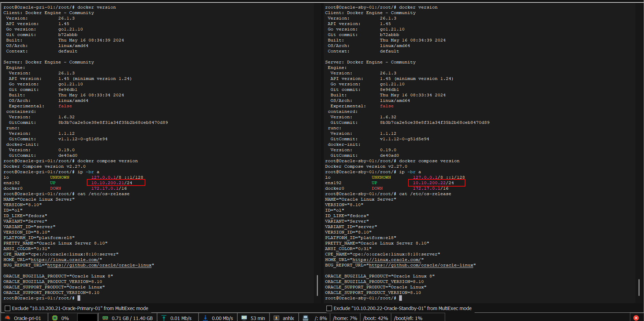Click the /boot/efi: 1% disk usage entry
644x321 pixels.
coord(408,318)
